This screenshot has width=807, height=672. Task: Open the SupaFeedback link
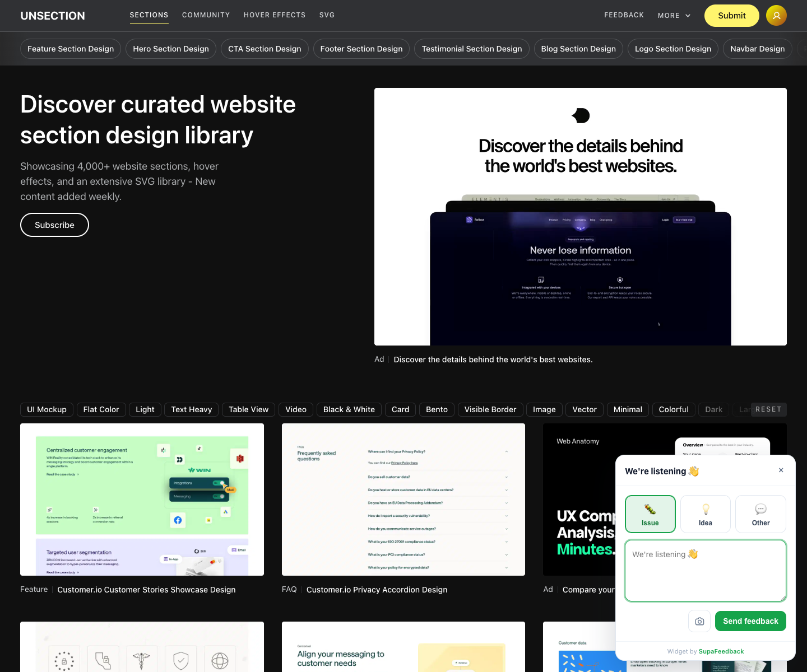[721, 651]
